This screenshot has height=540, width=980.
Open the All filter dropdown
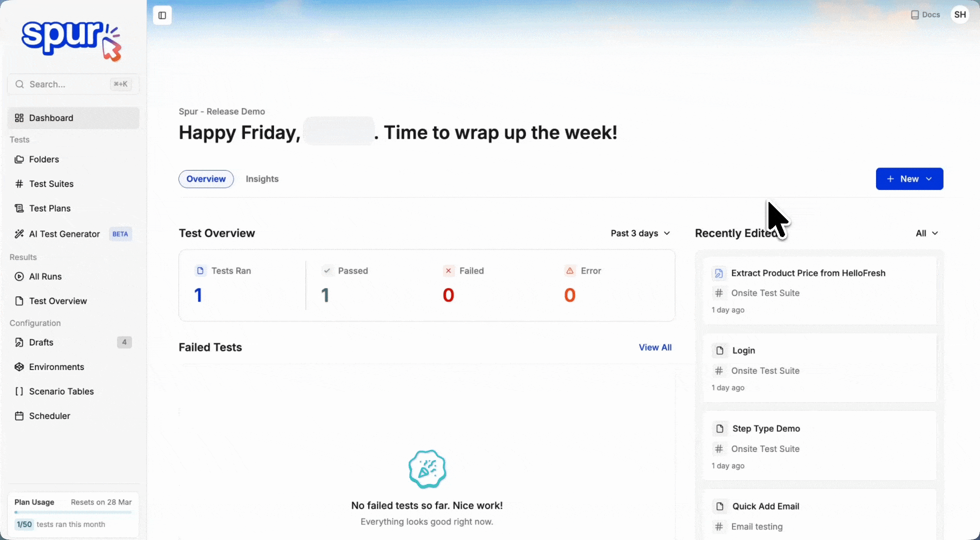click(926, 233)
